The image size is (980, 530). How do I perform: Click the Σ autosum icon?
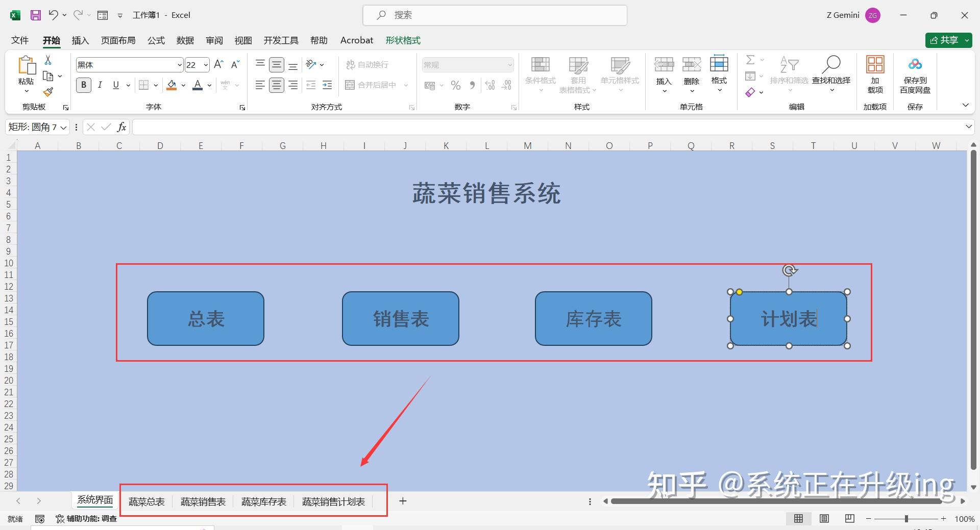tap(750, 60)
